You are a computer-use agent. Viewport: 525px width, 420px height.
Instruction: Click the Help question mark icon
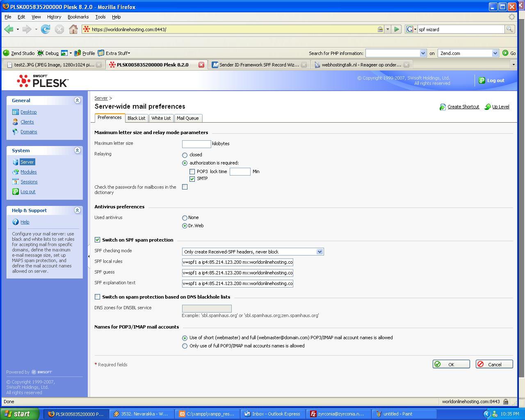16,222
